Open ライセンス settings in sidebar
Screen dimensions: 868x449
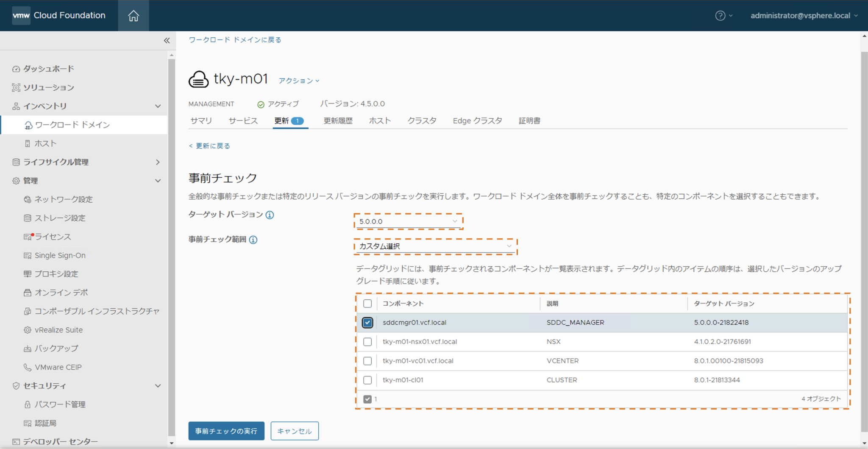coord(53,237)
